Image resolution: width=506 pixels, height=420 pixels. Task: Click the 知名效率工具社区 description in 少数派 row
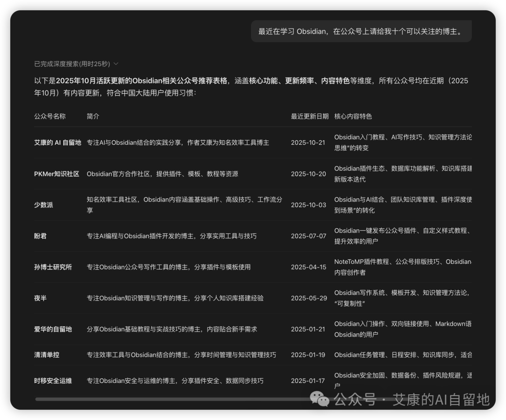pos(185,205)
